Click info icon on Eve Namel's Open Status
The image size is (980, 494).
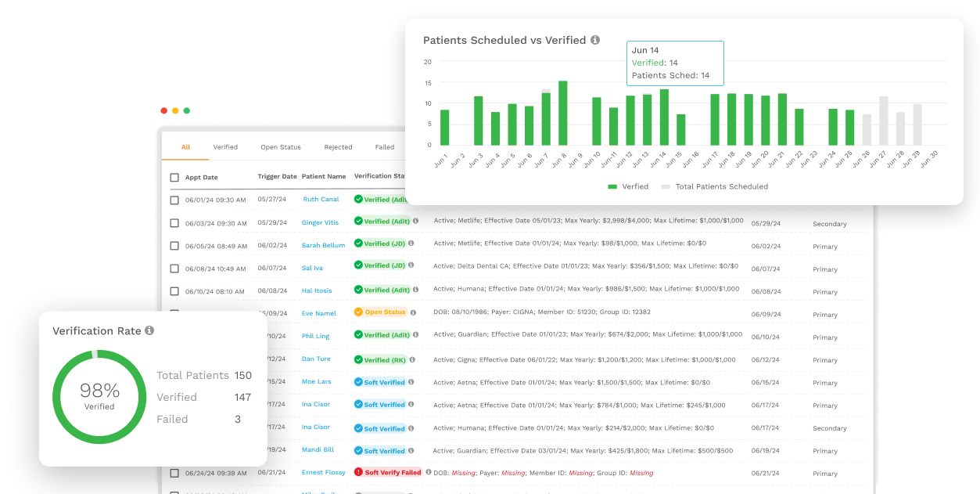pyautogui.click(x=412, y=312)
